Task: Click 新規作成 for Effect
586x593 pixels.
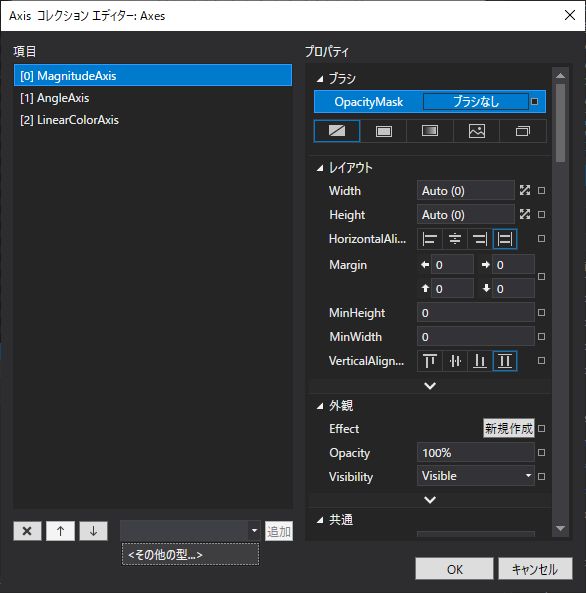Action: coord(508,428)
